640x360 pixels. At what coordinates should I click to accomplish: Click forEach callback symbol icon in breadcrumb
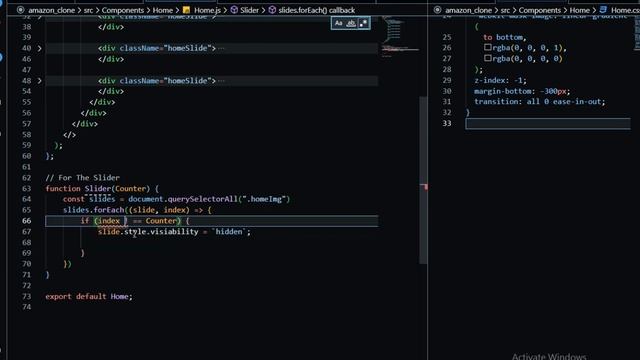(272, 10)
